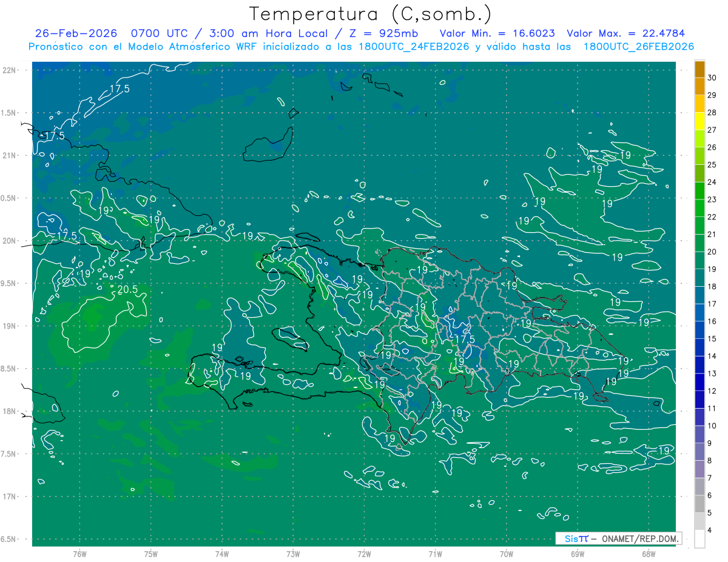728x562 pixels.
Task: Click the 69W longitude axis label
Action: 577,554
